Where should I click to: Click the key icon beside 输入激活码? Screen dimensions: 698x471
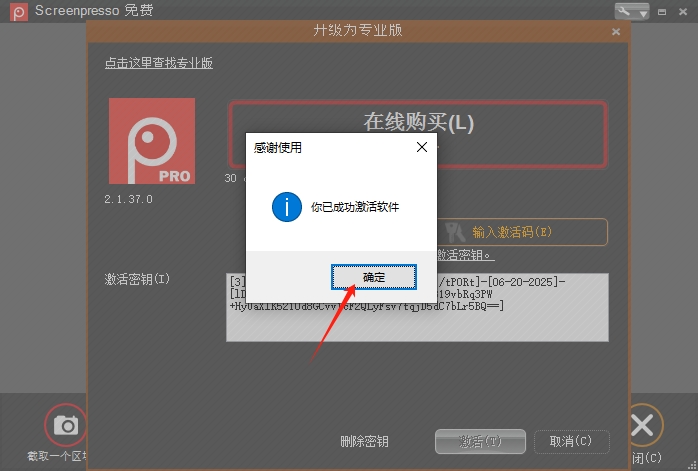pos(456,232)
